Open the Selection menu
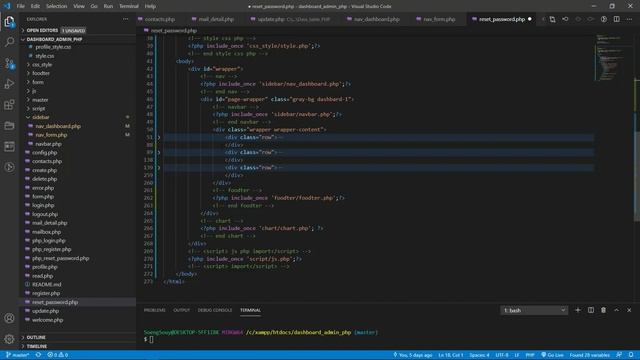This screenshot has height=360, width=640. pos(56,6)
